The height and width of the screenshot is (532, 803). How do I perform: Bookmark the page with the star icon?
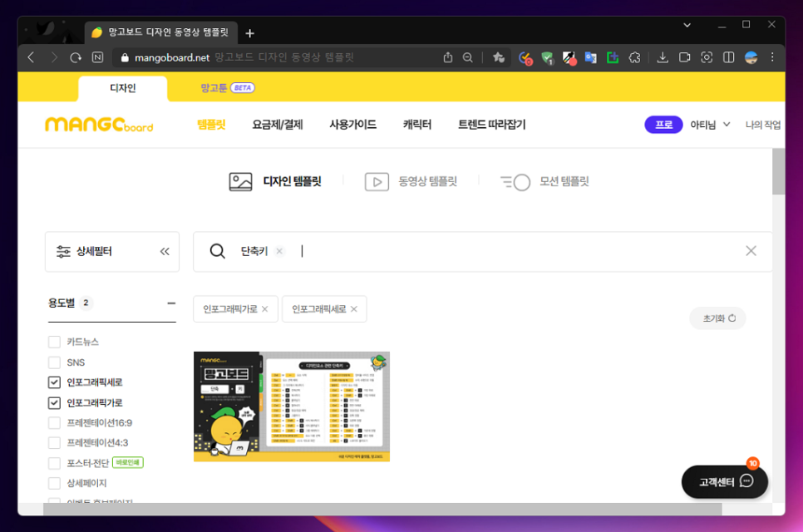point(498,57)
